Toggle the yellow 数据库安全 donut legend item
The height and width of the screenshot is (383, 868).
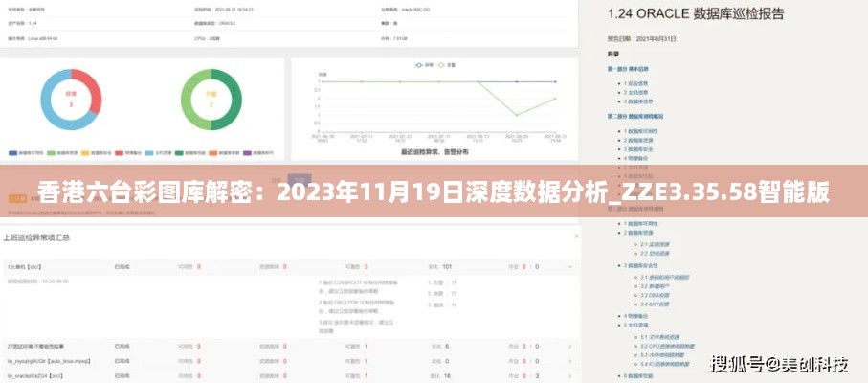tap(95, 153)
